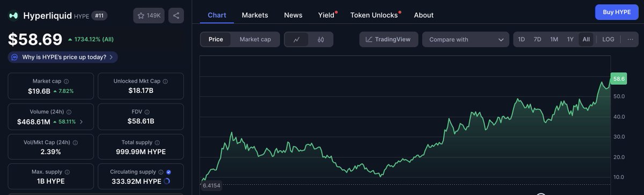Add Hyperliquid to watchlist via star button
Screen dimensions: 644x195
(x=149, y=16)
